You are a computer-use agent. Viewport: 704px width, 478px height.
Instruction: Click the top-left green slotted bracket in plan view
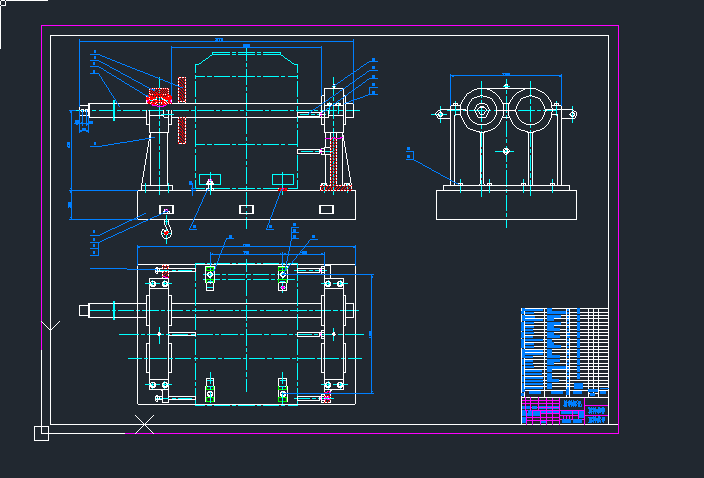point(210,274)
